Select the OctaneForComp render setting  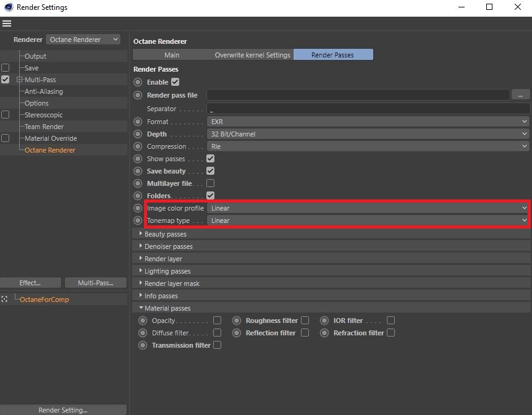click(44, 300)
